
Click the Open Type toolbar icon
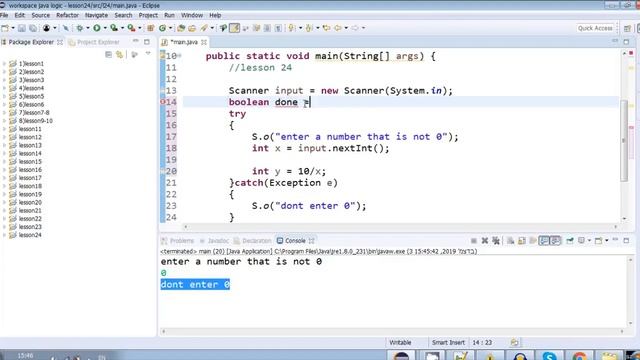point(180,28)
